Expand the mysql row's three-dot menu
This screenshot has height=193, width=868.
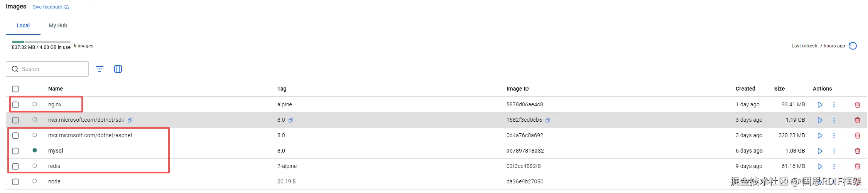click(834, 151)
